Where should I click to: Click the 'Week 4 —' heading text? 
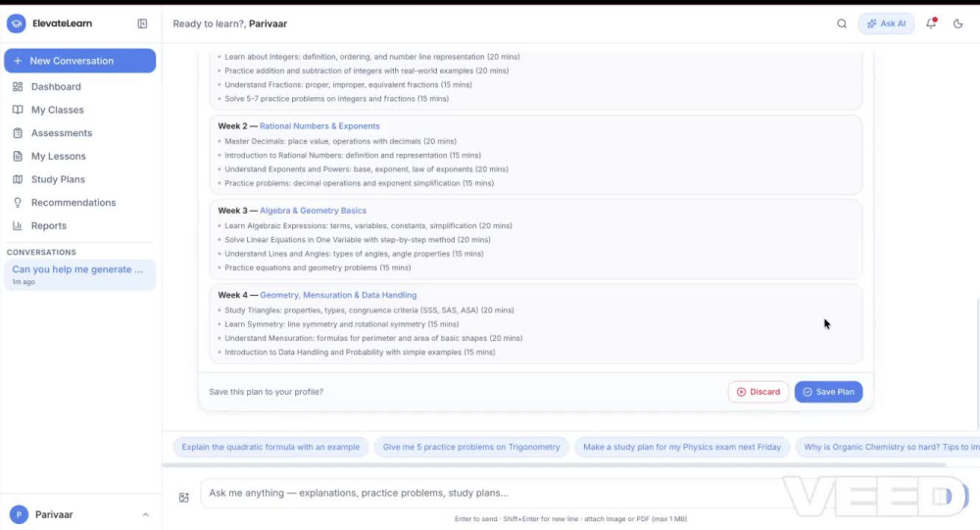[237, 295]
